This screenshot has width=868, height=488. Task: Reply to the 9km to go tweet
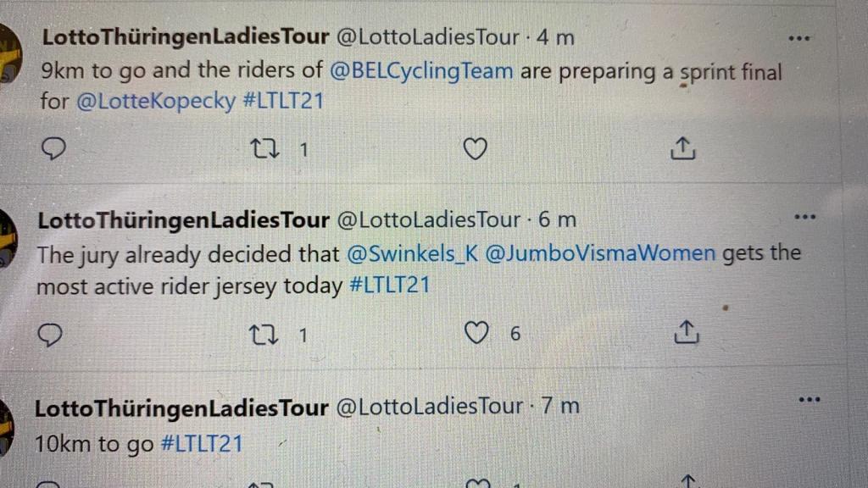[x=53, y=149]
